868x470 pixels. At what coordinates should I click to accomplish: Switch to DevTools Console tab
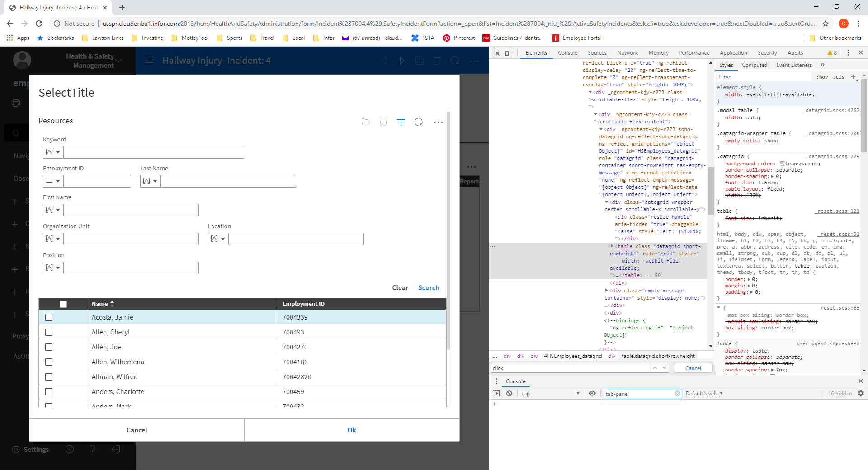pyautogui.click(x=567, y=53)
